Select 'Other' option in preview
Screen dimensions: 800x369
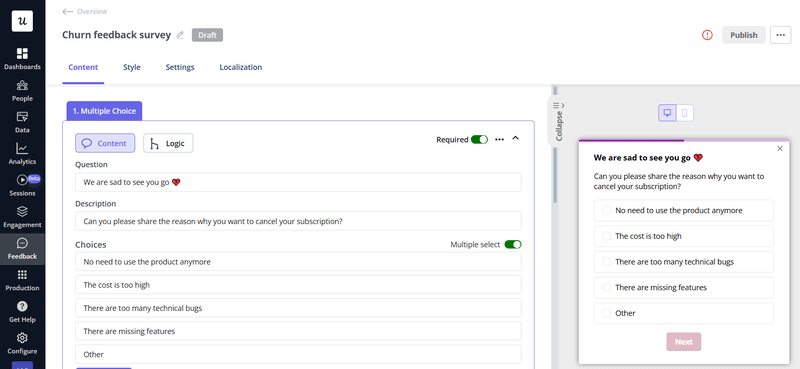point(684,313)
